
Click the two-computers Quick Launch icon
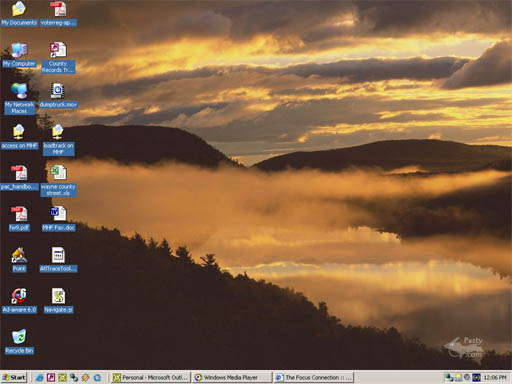pos(74,377)
